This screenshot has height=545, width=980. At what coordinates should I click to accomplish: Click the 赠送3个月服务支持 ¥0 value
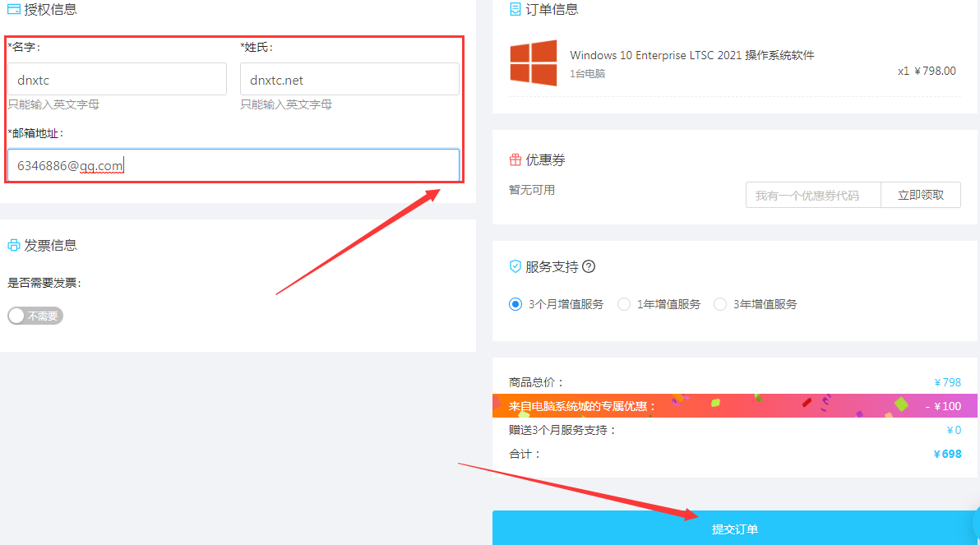(954, 430)
